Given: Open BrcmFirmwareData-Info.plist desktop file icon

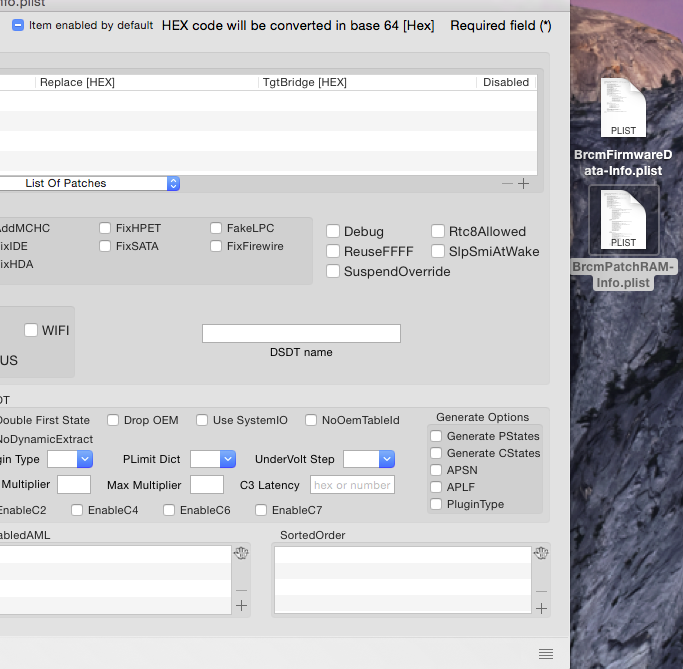Looking at the screenshot, I should pyautogui.click(x=623, y=107).
